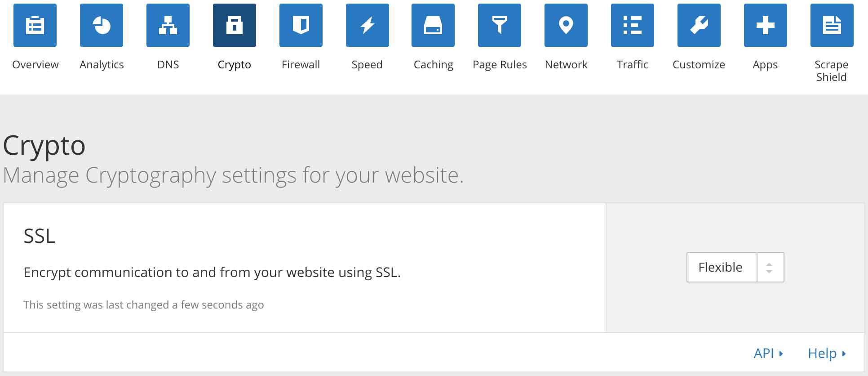
Task: Open the Traffic list icon
Action: pyautogui.click(x=632, y=25)
